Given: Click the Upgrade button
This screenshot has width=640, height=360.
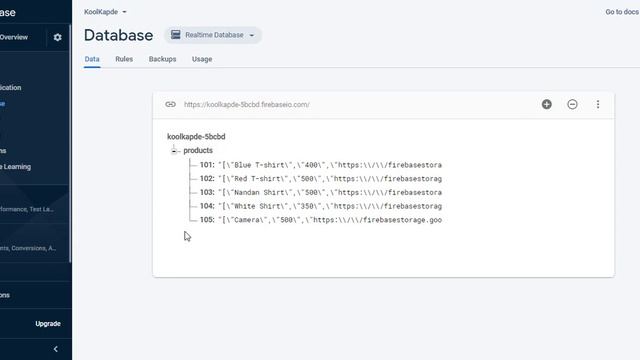Looking at the screenshot, I should click(48, 324).
